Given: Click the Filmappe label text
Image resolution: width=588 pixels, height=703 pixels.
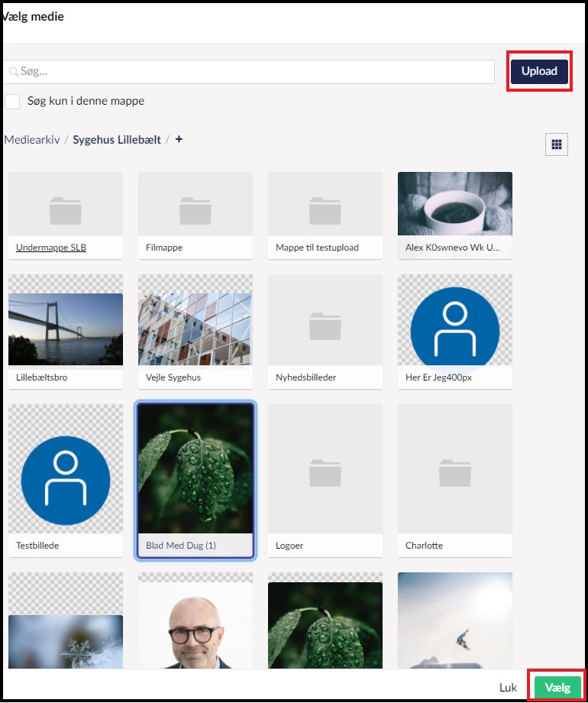Looking at the screenshot, I should coord(164,248).
